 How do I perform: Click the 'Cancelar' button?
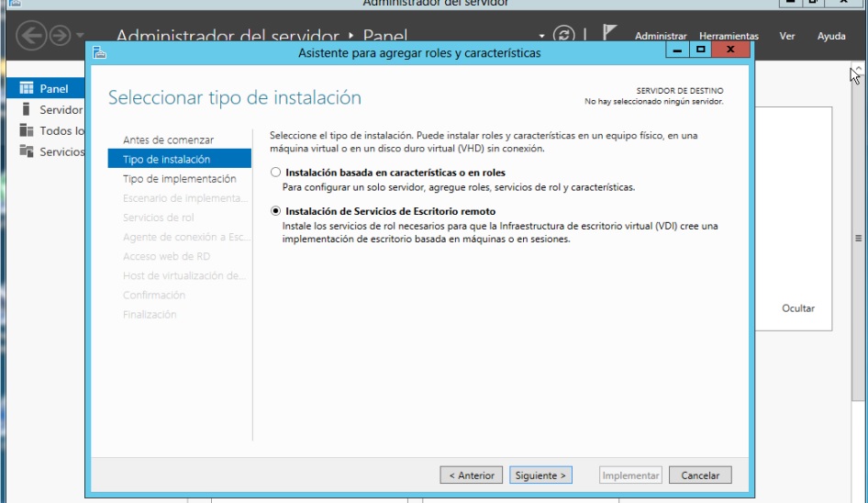coord(700,475)
